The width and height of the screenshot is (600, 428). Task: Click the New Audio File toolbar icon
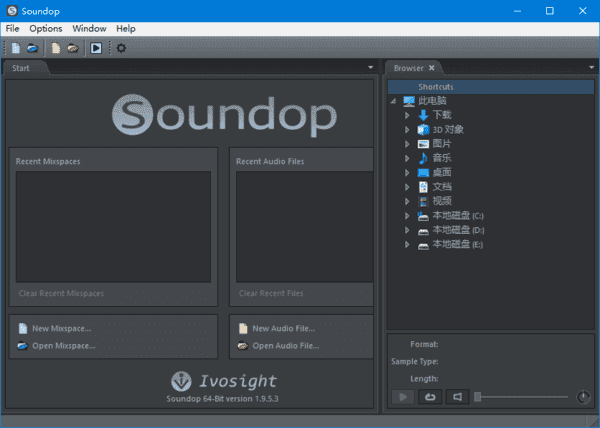(x=56, y=48)
